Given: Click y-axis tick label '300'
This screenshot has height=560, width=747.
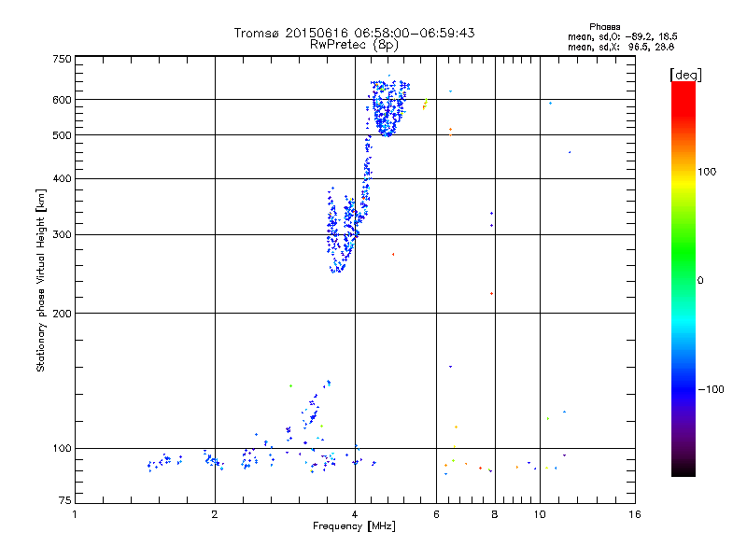Looking at the screenshot, I should point(62,235).
